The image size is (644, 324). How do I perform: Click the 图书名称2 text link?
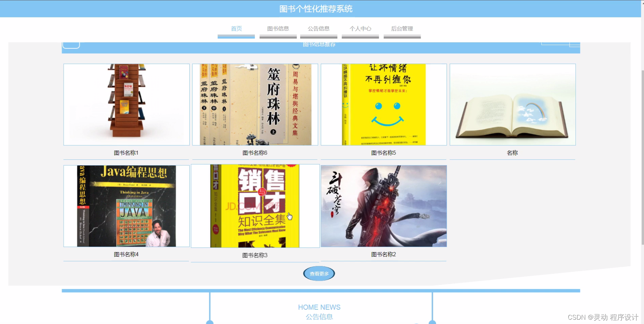click(383, 255)
